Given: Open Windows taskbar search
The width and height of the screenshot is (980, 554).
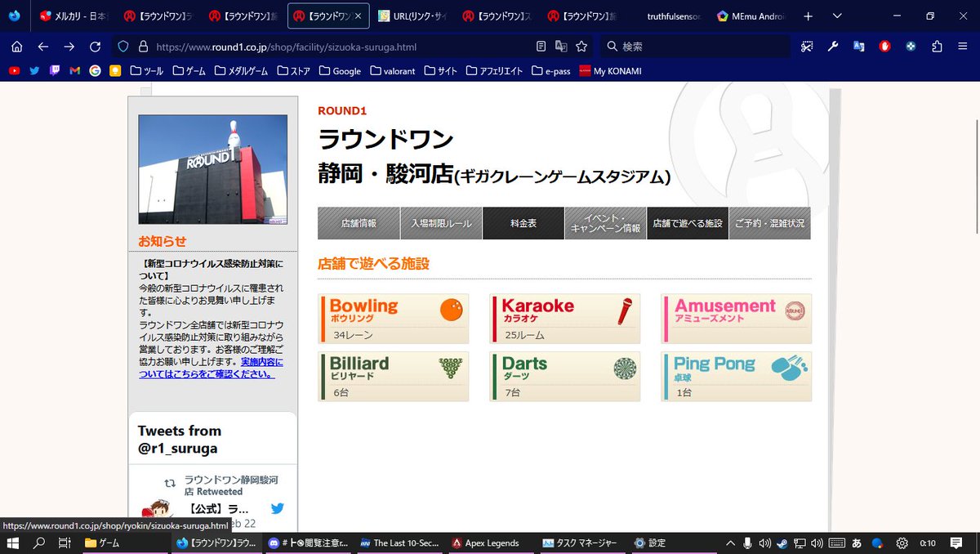Looking at the screenshot, I should (38, 543).
